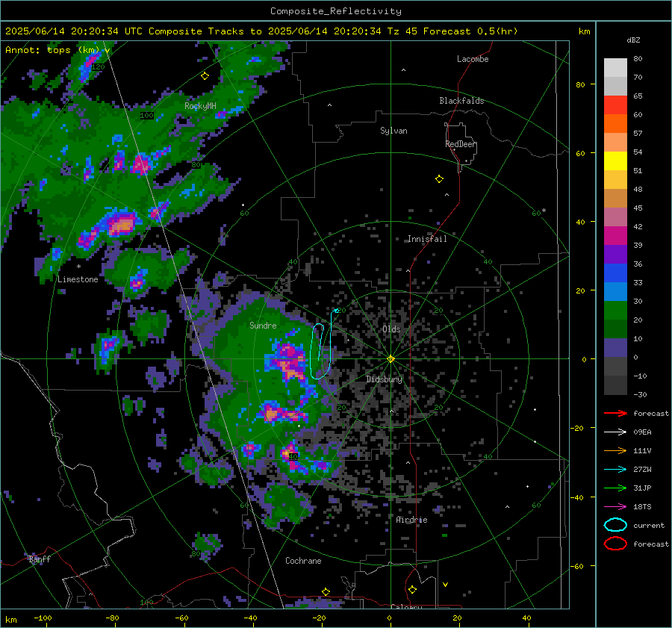This screenshot has height=628, width=672.
Task: Pick the magenta swatch between 42 and 39 dBZ
Action: [615, 235]
